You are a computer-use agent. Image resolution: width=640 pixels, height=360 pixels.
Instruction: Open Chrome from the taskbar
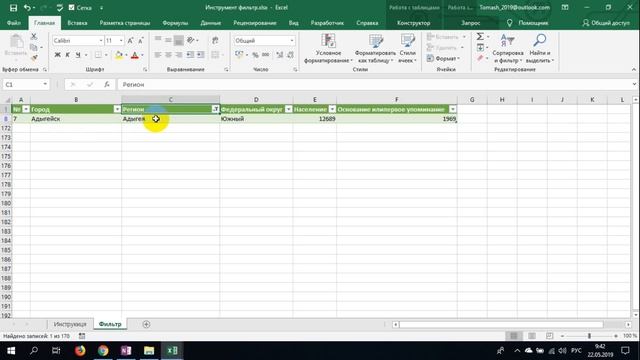tap(103, 351)
